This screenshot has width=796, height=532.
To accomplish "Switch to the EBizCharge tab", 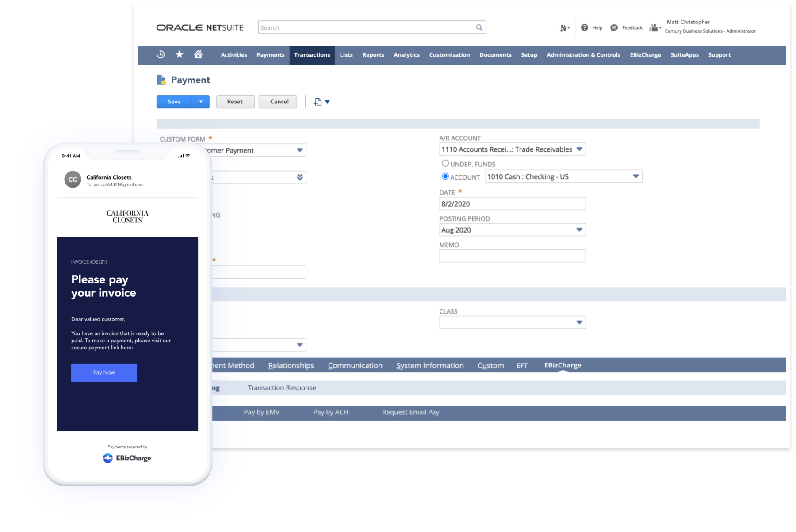I will coord(562,365).
